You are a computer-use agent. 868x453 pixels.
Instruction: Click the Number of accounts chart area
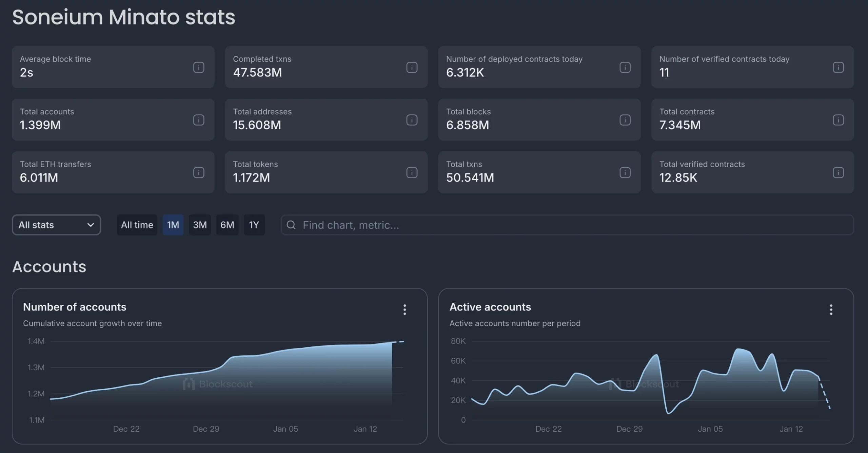tap(227, 381)
